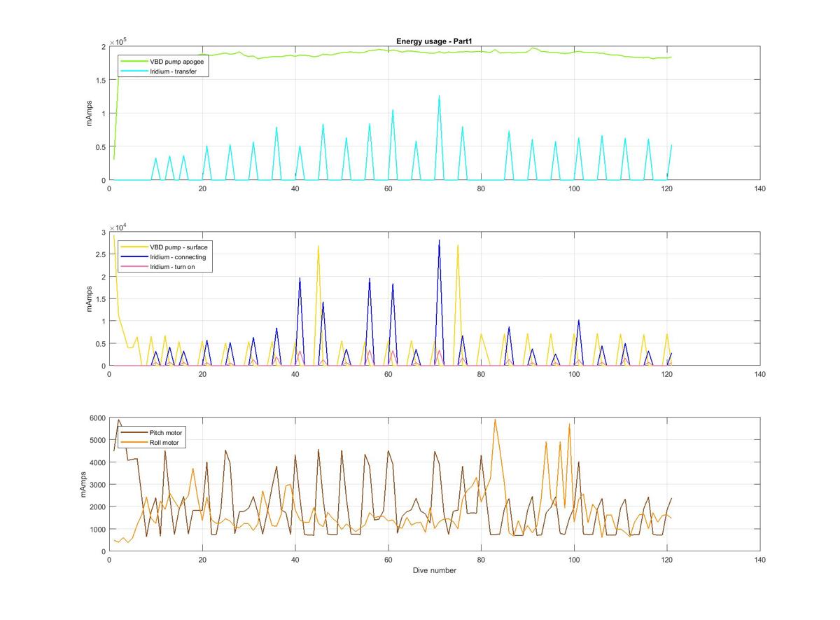The width and height of the screenshot is (840, 620).
Task: Click the ×10^5 exponent label on top plot
Action: pos(117,41)
